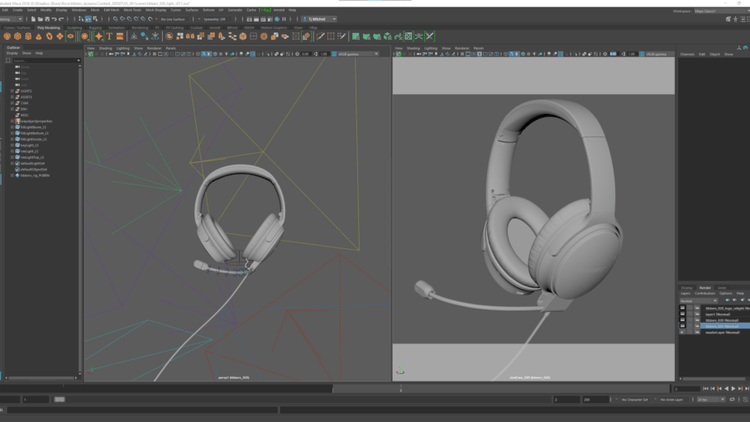Click the polygon sphere shelf icon
The width and height of the screenshot is (750, 422).
6,36
